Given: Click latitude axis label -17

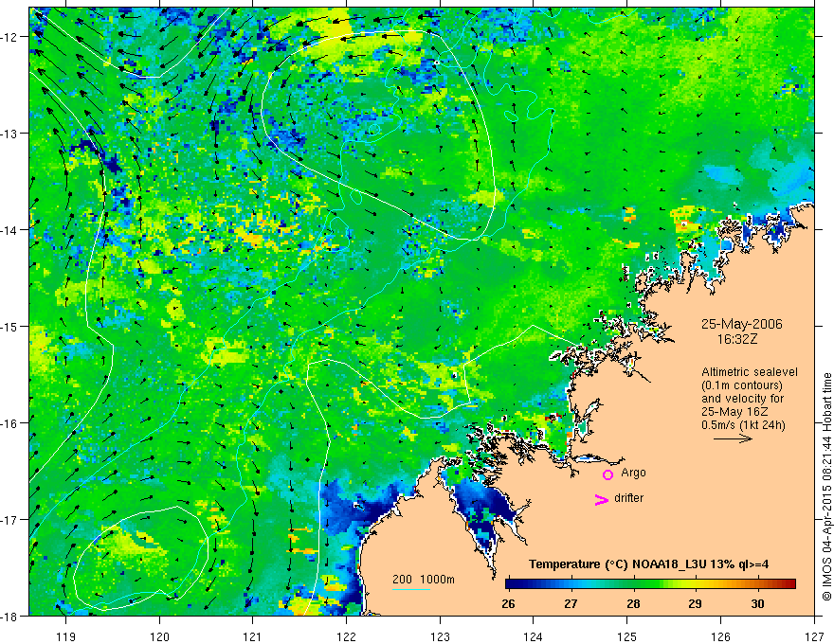Looking at the screenshot, I should [x=9, y=520].
